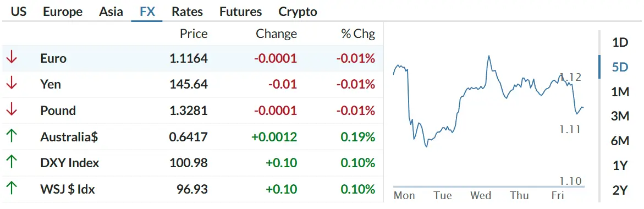Click the green up arrow beside WSJ $ Idx
Screen dimensions: 644x209
pyautogui.click(x=12, y=189)
